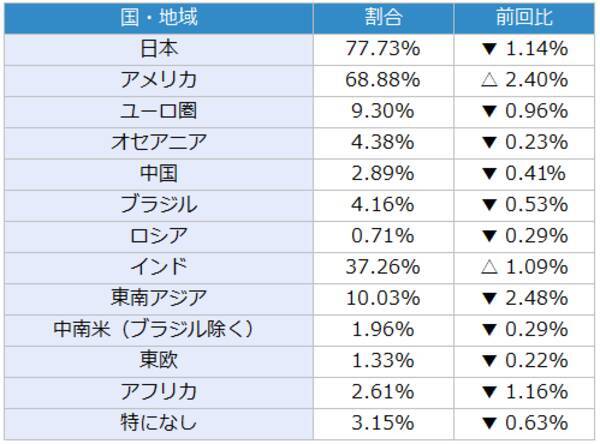Screen dimensions: 600x444
Task: Click the 2.89% value for 中国
Action: (385, 173)
